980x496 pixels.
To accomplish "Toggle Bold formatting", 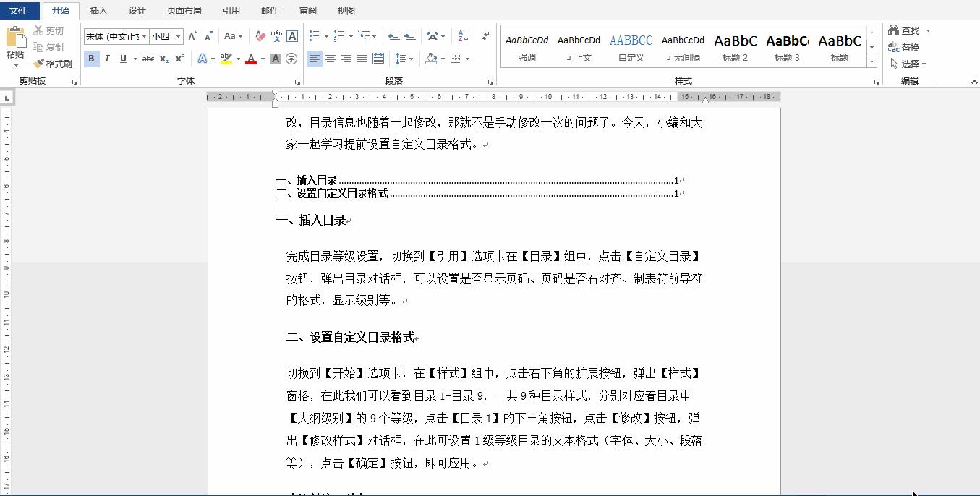I will pyautogui.click(x=91, y=59).
